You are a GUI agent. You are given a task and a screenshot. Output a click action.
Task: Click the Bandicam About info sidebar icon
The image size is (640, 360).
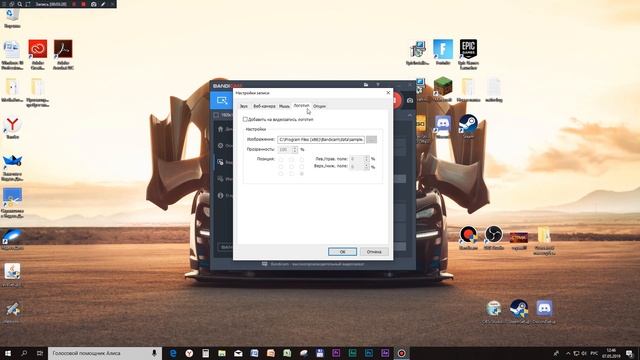click(x=220, y=196)
